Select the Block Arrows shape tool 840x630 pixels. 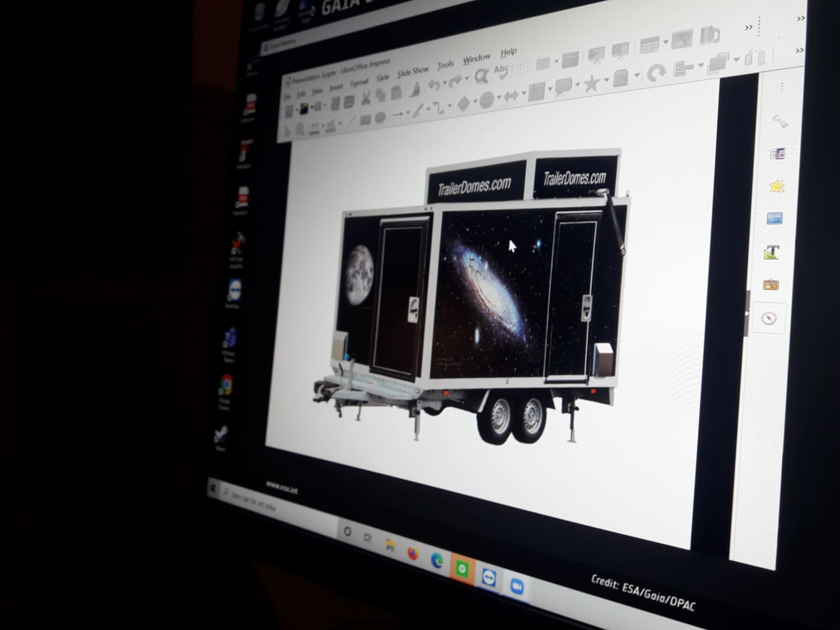pos(511,96)
